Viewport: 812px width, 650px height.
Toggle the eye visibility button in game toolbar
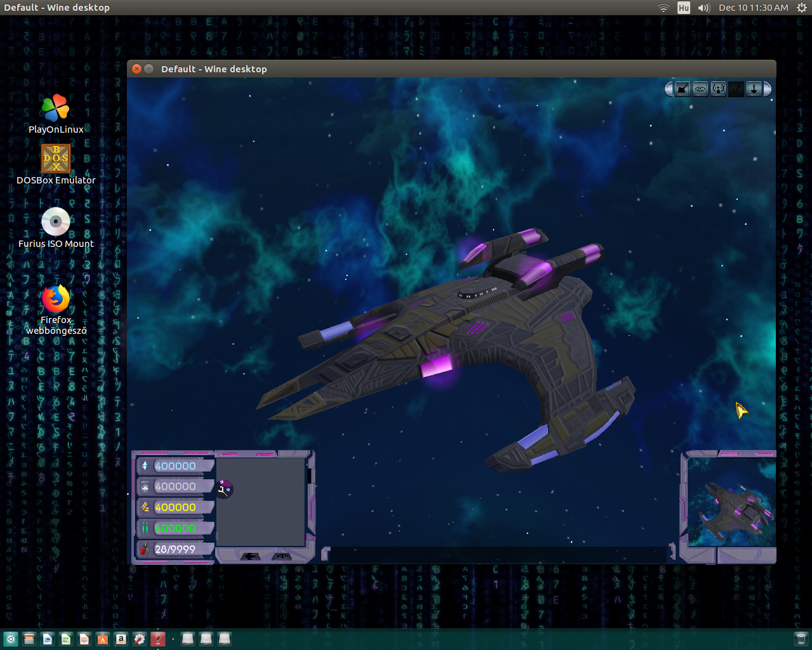pos(700,90)
